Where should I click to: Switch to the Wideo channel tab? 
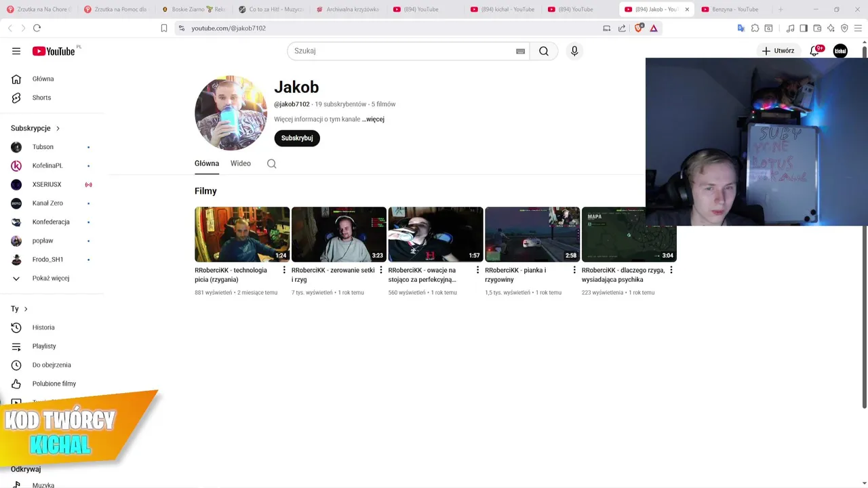tap(241, 163)
